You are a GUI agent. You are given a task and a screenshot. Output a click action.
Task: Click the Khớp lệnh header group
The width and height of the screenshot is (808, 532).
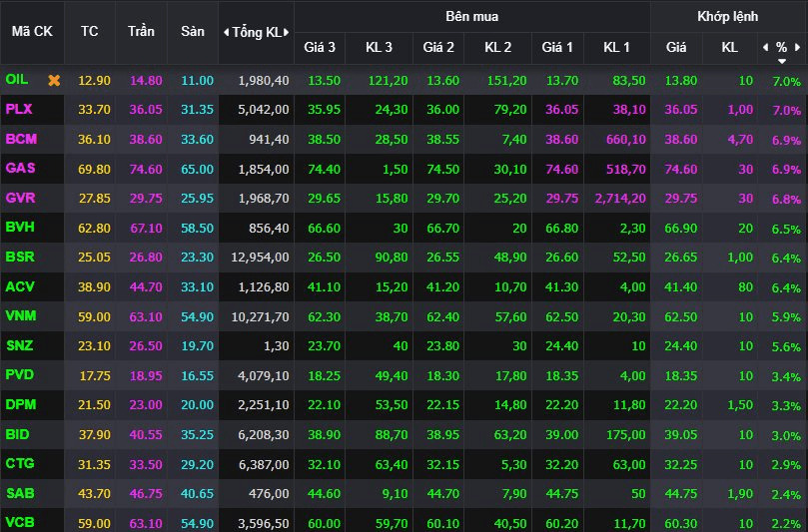(728, 17)
